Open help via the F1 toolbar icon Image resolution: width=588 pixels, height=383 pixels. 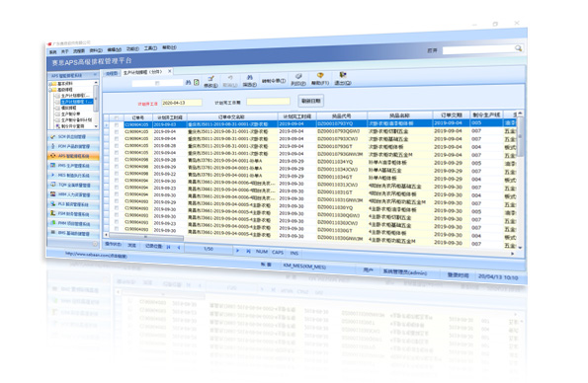(x=320, y=79)
